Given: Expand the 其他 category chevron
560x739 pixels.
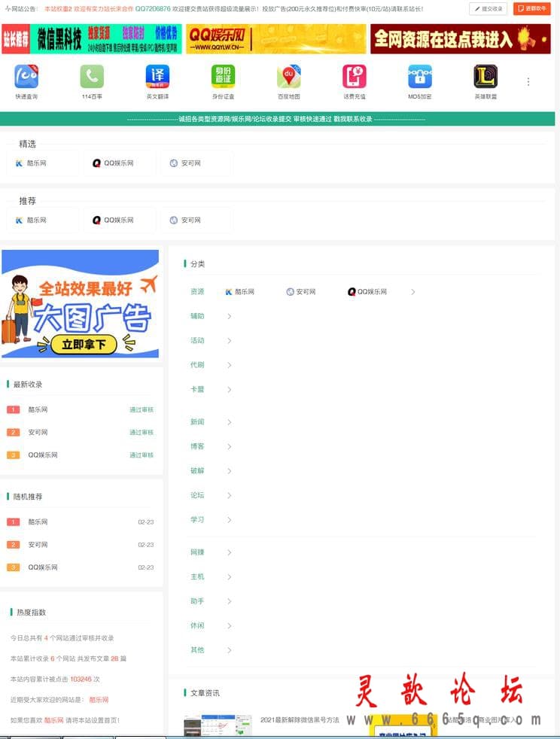Looking at the screenshot, I should 229,650.
